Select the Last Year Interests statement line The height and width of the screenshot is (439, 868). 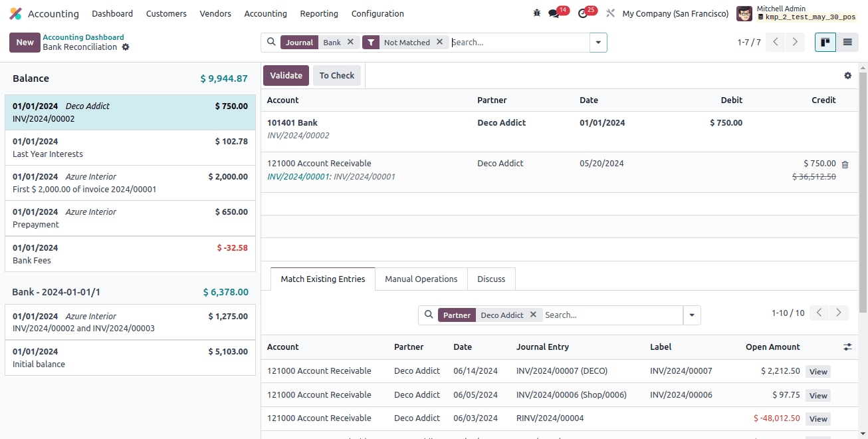tap(130, 148)
